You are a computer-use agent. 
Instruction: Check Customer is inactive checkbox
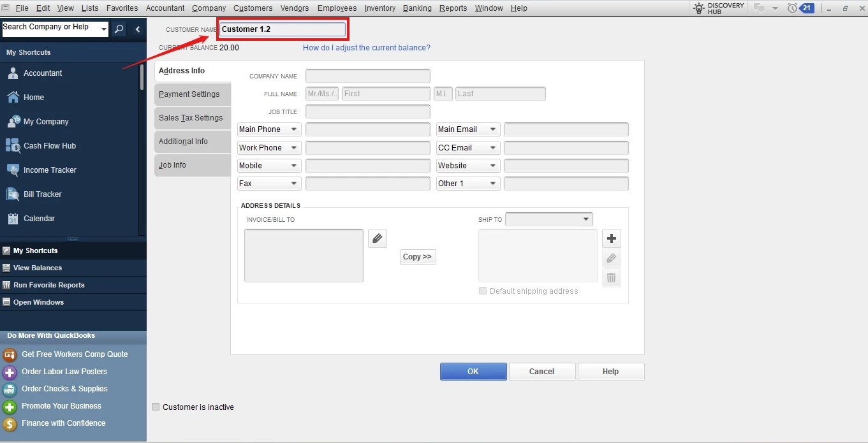click(156, 407)
